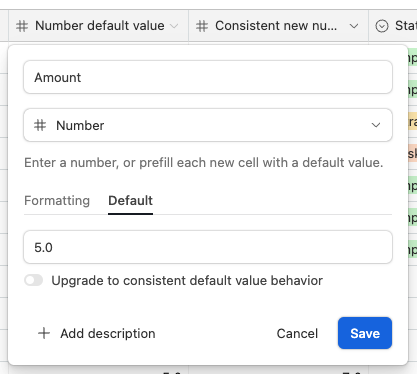Click the chevron in the Number type selector
This screenshot has width=417, height=374.
point(376,125)
